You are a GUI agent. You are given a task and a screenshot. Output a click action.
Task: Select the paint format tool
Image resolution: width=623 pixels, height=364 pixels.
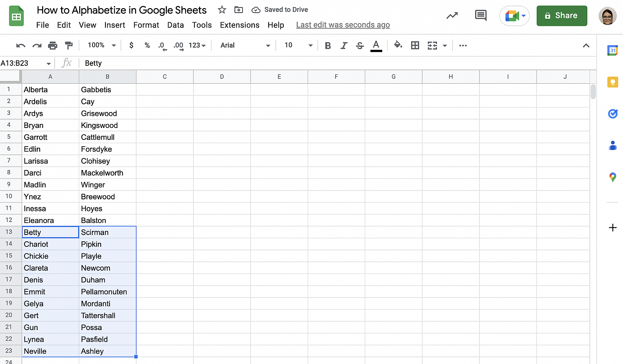pyautogui.click(x=69, y=45)
